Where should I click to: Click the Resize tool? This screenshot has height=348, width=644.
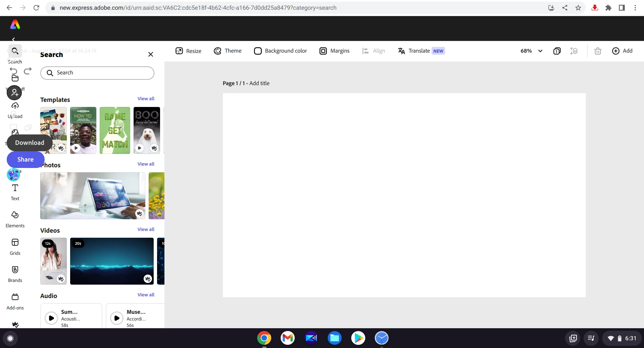coord(188,51)
